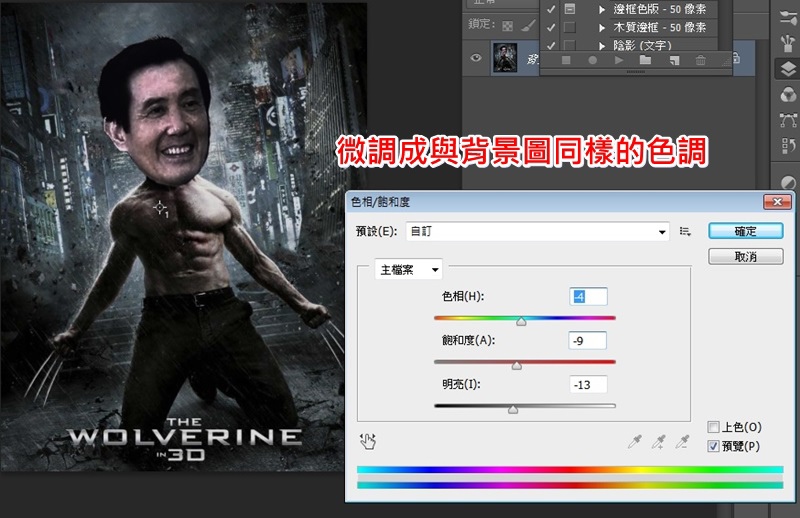Expand 邊框色版 - 50 像素 action
Image resolution: width=800 pixels, height=518 pixels.
602,9
